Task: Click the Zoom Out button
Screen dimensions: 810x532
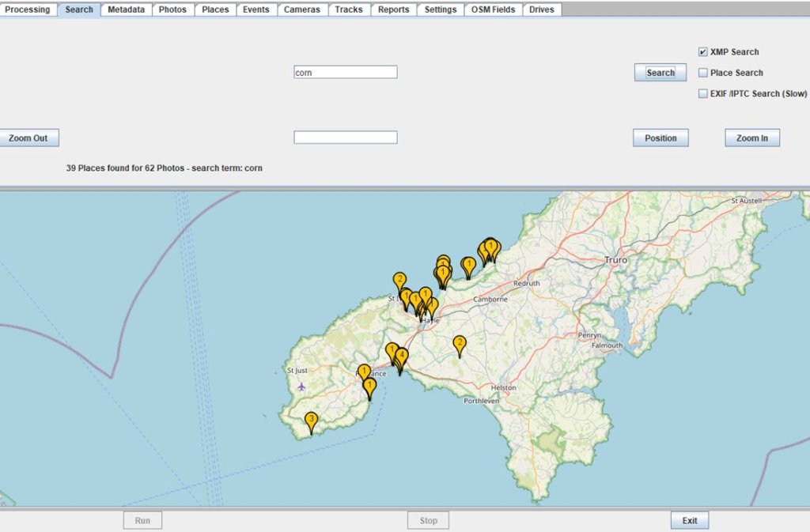Action: point(28,138)
